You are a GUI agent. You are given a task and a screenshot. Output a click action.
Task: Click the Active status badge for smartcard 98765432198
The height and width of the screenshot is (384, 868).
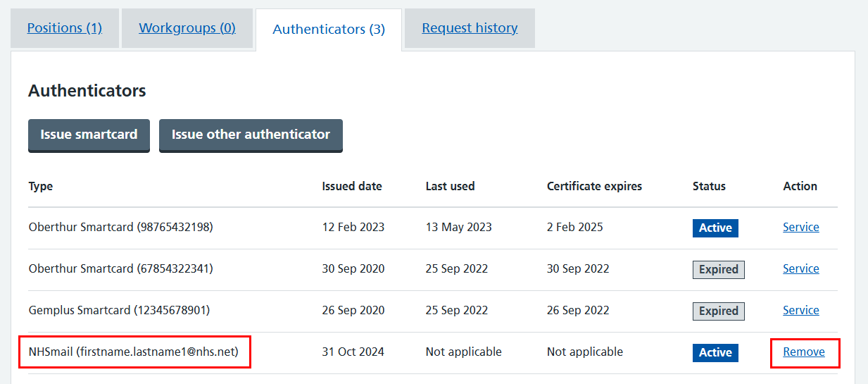(715, 228)
